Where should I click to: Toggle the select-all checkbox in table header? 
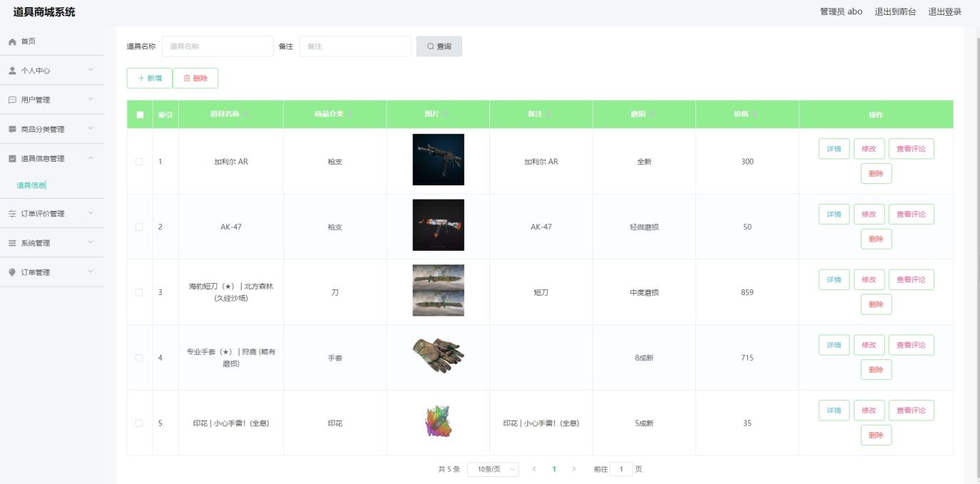(140, 115)
